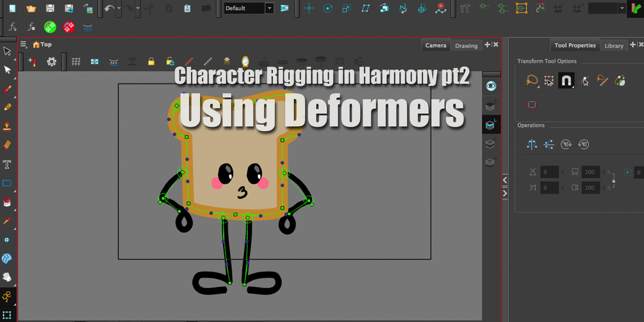Select the Maintain Size tool
The width and height of the screenshot is (644, 322).
[x=384, y=8]
